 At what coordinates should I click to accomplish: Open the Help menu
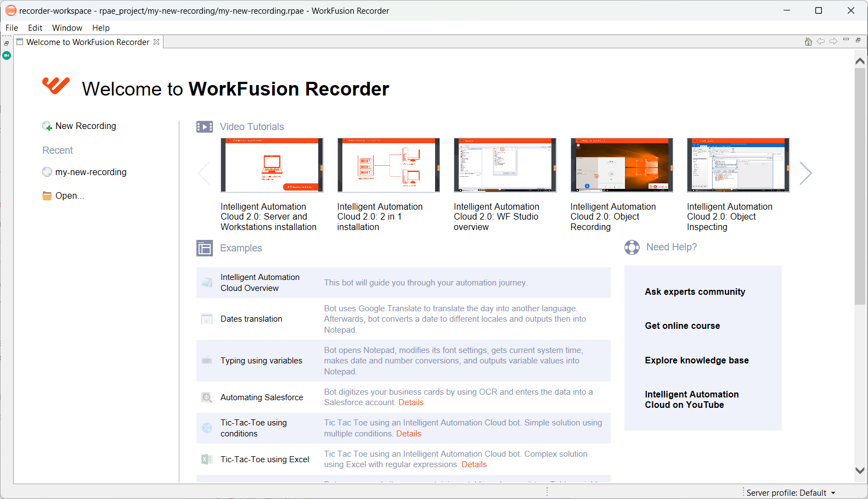pyautogui.click(x=101, y=28)
